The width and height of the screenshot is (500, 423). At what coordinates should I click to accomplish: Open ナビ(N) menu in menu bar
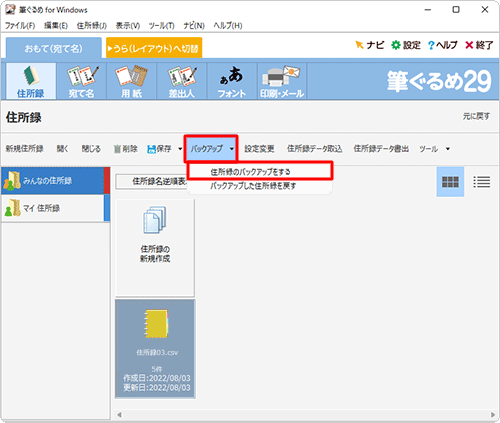pyautogui.click(x=194, y=26)
